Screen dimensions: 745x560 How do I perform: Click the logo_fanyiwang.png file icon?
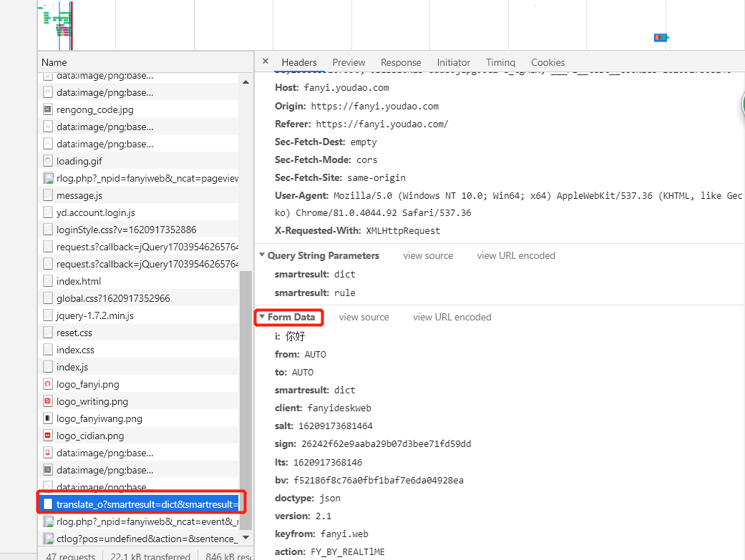click(47, 418)
